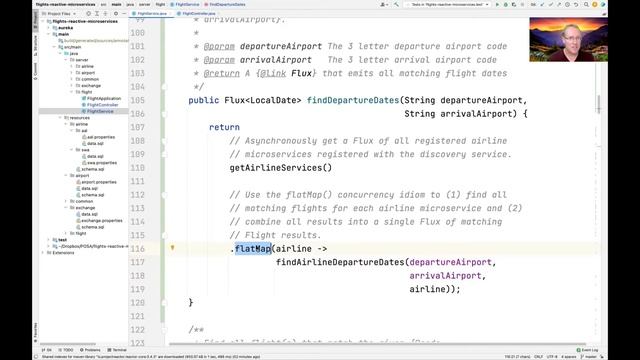
Task: Click findDepartureDates in navigation breadcrumb
Action: pos(225,4)
